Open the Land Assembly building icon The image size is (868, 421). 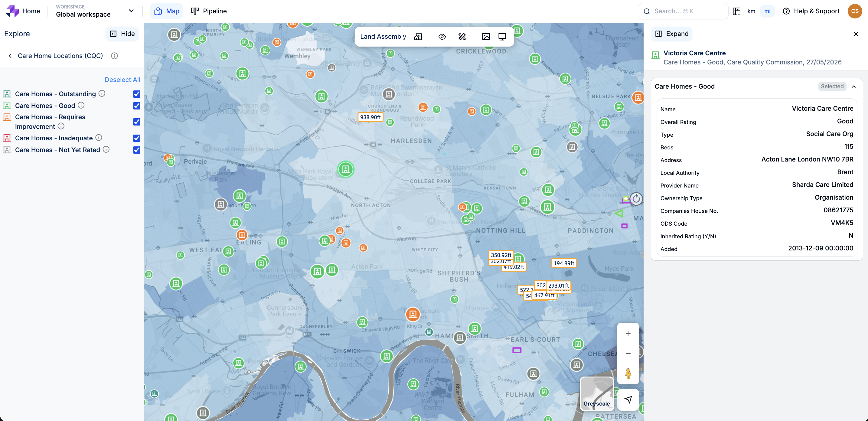pos(418,36)
